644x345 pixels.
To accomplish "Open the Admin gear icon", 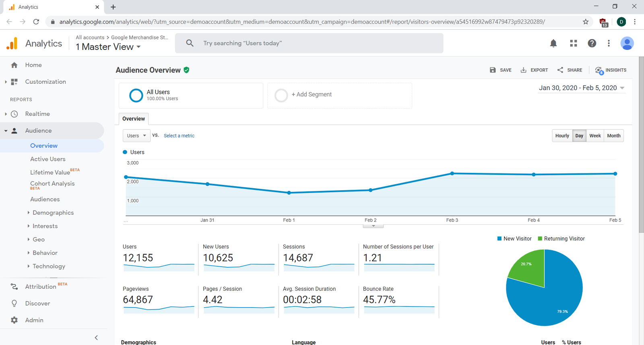I will [14, 320].
